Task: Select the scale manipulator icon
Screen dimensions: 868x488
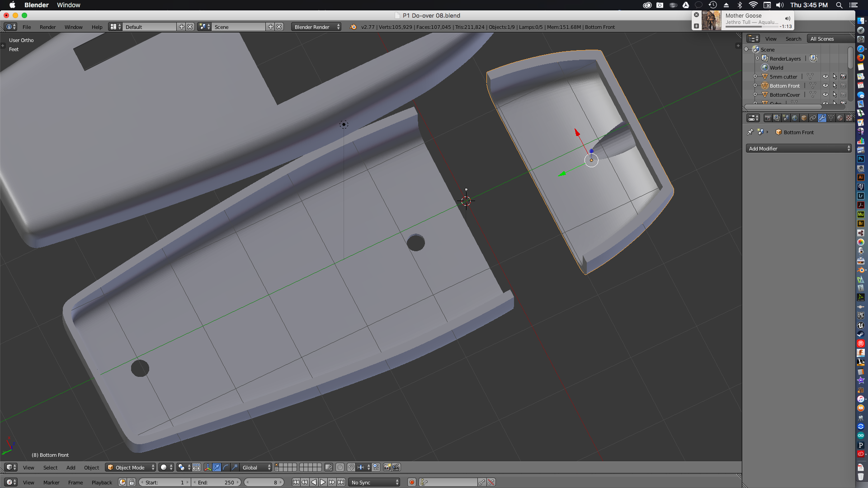Action: pyautogui.click(x=235, y=467)
